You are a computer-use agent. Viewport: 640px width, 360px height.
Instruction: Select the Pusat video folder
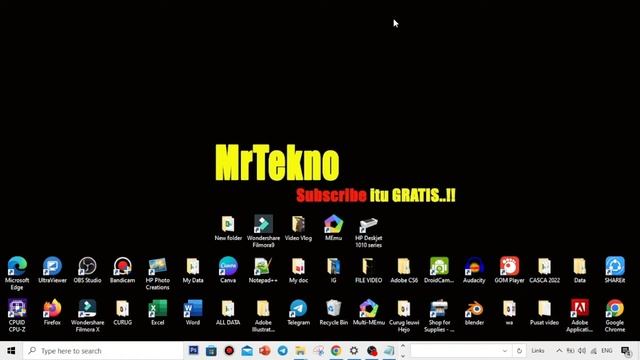544,312
